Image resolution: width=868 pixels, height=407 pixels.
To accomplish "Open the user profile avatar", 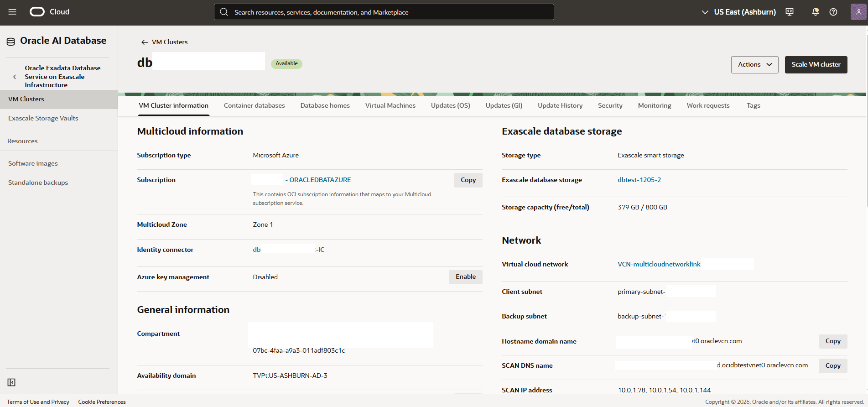I will point(858,12).
